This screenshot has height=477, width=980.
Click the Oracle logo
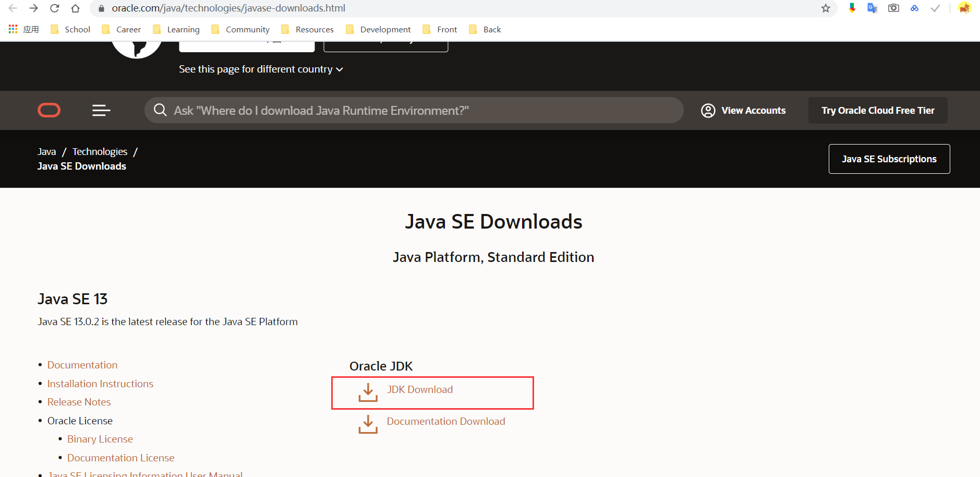pyautogui.click(x=49, y=110)
